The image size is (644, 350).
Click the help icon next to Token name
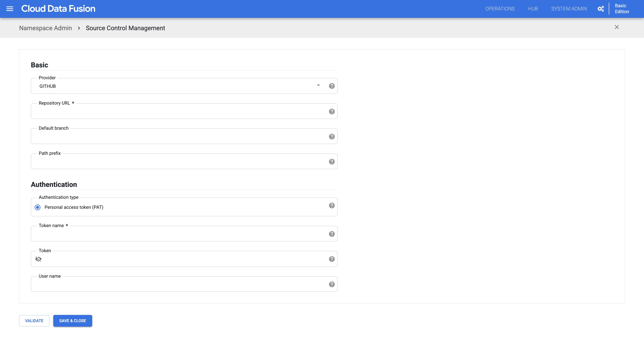332,234
